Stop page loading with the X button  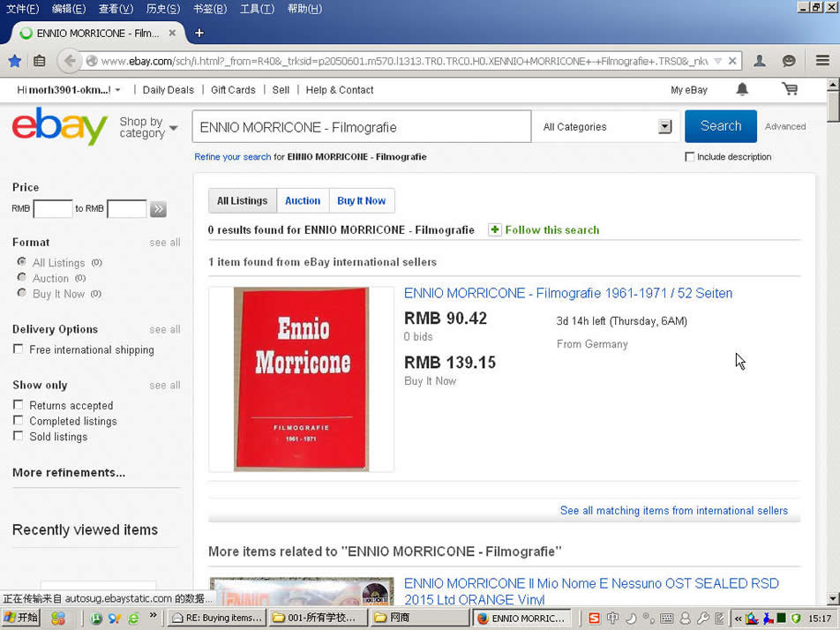(x=731, y=61)
